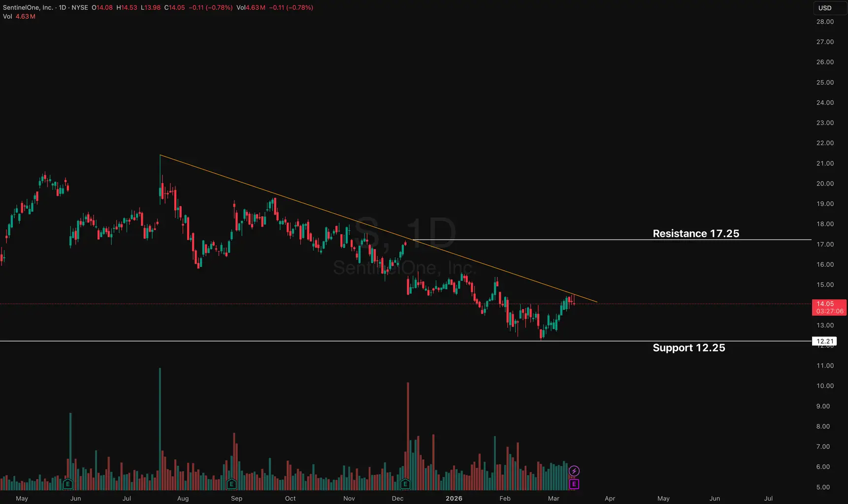Select the Resistance 17.25 text label
Screen dimensions: 848x504
pos(695,233)
